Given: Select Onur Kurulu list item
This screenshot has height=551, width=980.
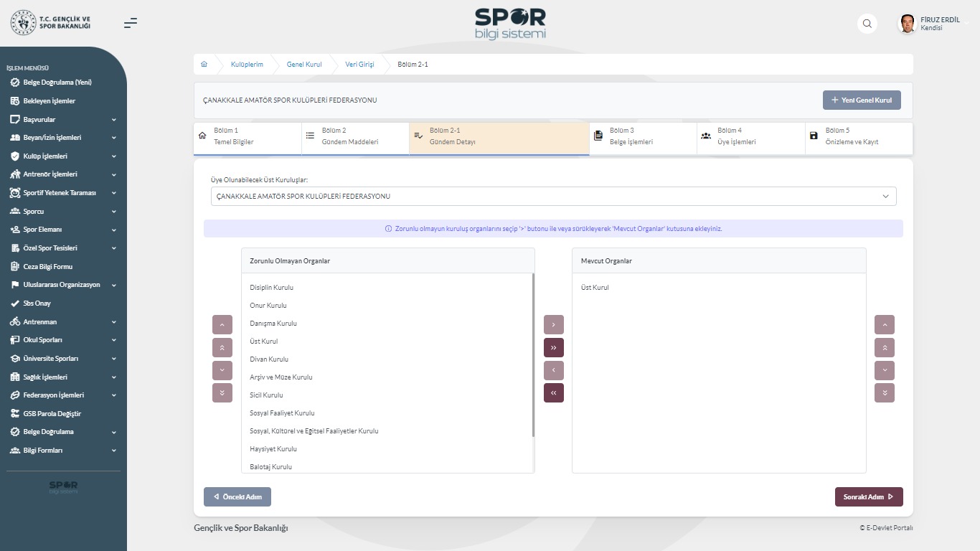Looking at the screenshot, I should 387,306.
